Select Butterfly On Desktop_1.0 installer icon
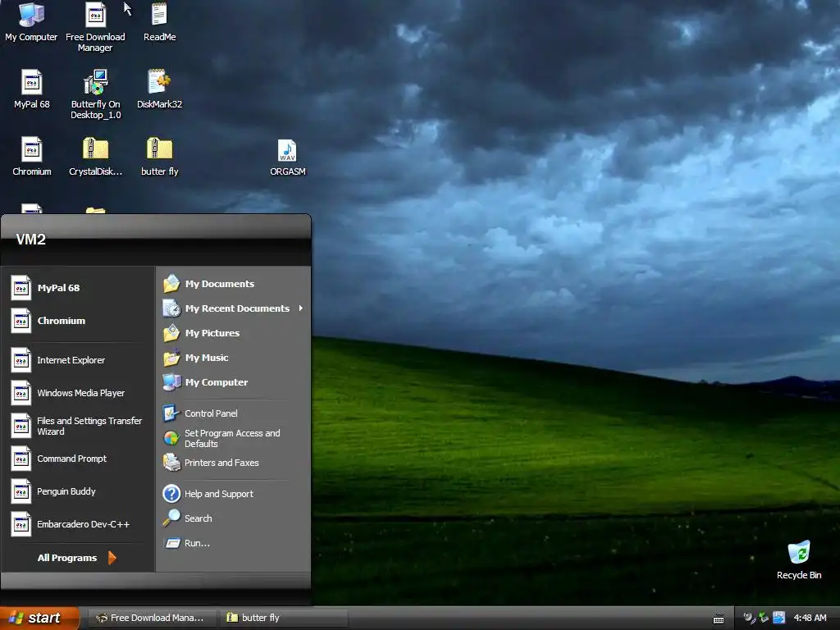 pos(96,94)
